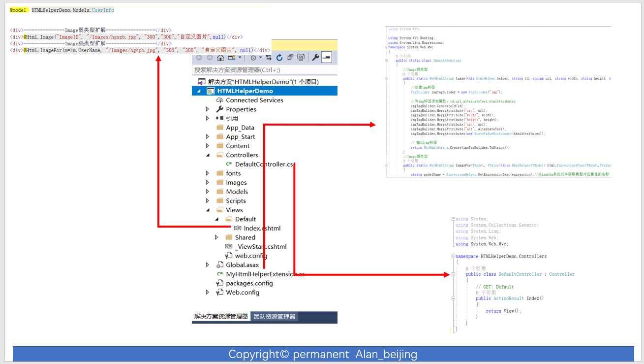644x364 pixels.
Task: Open DefaultController.cs in the tree
Action: (x=266, y=164)
